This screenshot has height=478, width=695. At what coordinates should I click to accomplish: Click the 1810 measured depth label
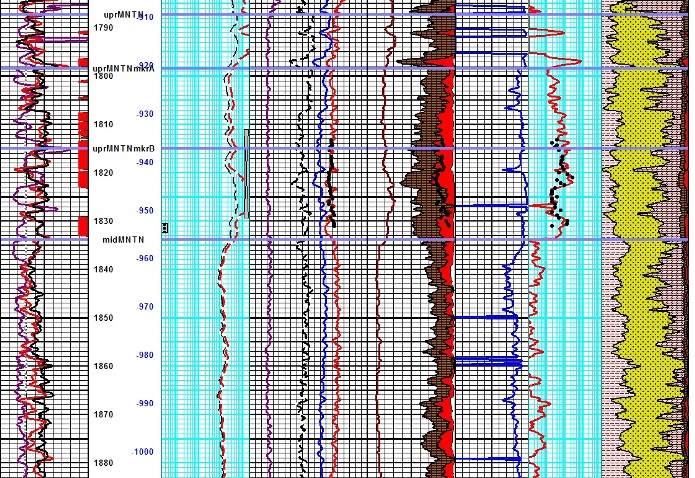point(104,124)
